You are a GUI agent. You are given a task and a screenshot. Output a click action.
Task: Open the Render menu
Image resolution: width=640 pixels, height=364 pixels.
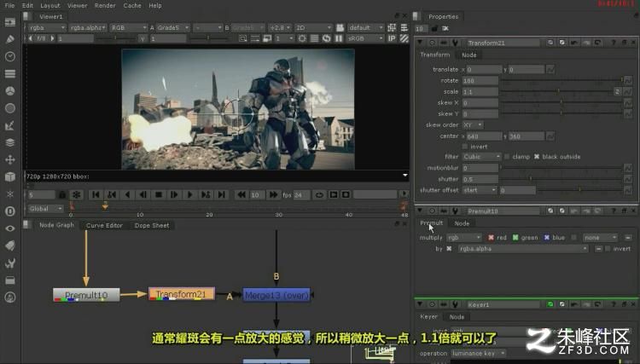(x=105, y=5)
